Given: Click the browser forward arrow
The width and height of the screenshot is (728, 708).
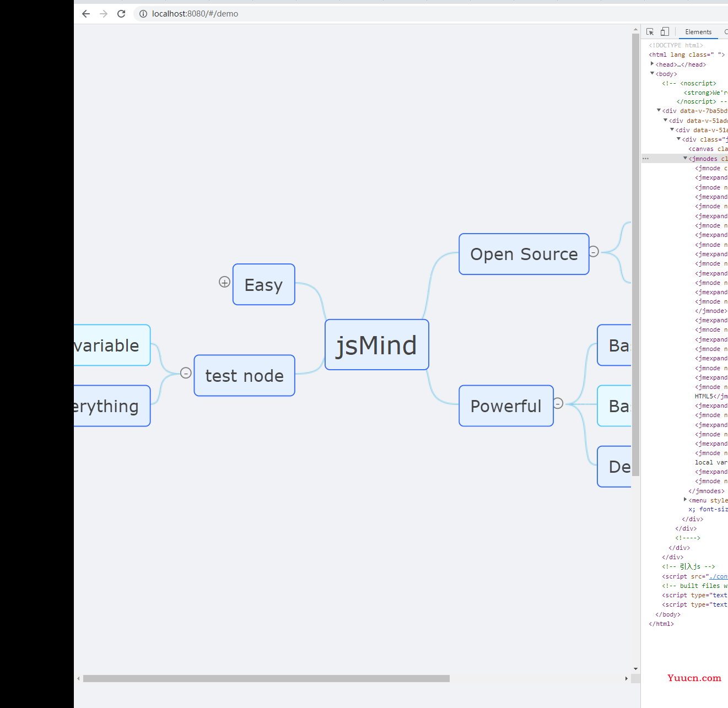Looking at the screenshot, I should point(104,14).
